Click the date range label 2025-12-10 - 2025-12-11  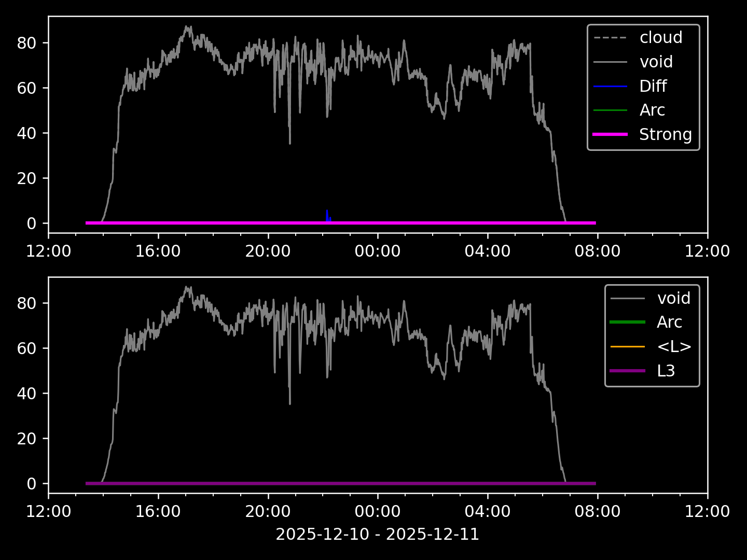pyautogui.click(x=377, y=534)
